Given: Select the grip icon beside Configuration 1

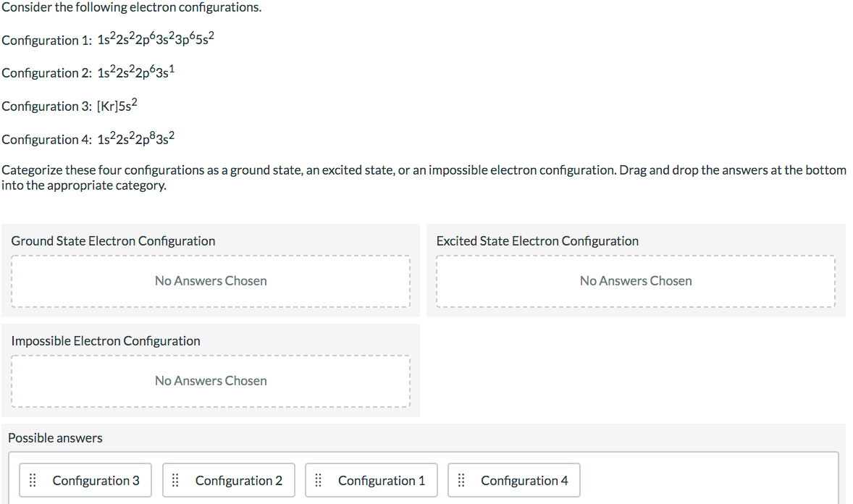Looking at the screenshot, I should point(319,480).
